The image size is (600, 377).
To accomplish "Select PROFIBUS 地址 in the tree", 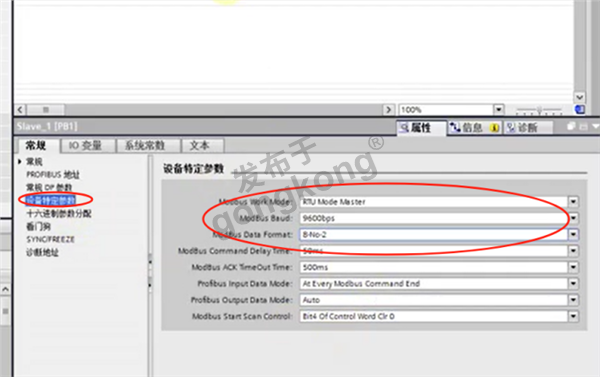I will 53,175.
